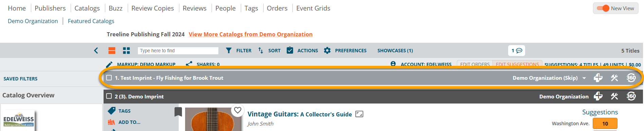Switch to list view layout icon
The height and width of the screenshot is (131, 644).
[x=112, y=51]
